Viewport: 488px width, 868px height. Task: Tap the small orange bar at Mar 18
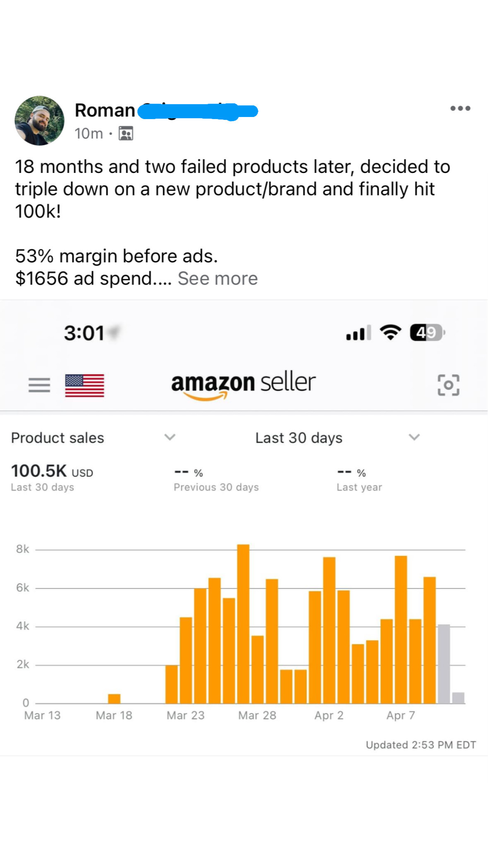point(114,698)
